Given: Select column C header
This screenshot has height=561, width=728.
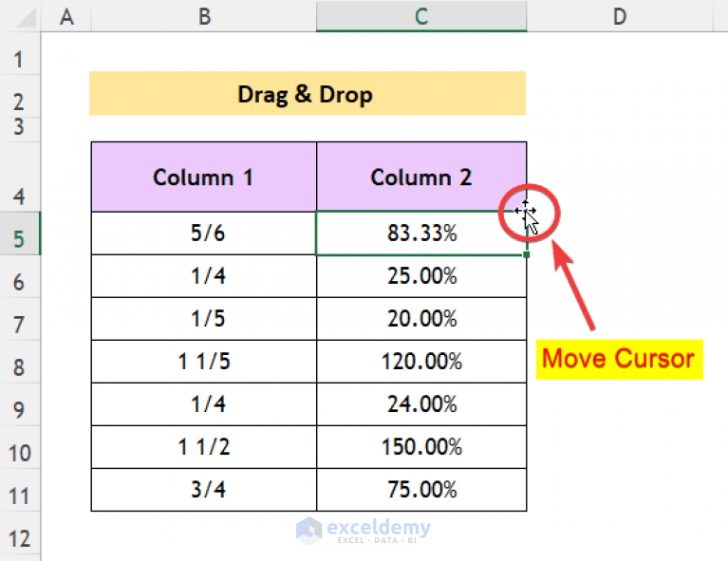Looking at the screenshot, I should (421, 16).
